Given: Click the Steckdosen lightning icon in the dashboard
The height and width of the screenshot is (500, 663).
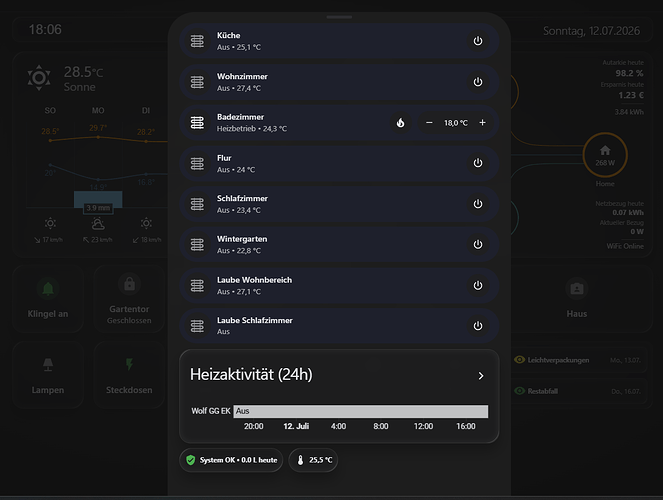Looking at the screenshot, I should point(129,364).
